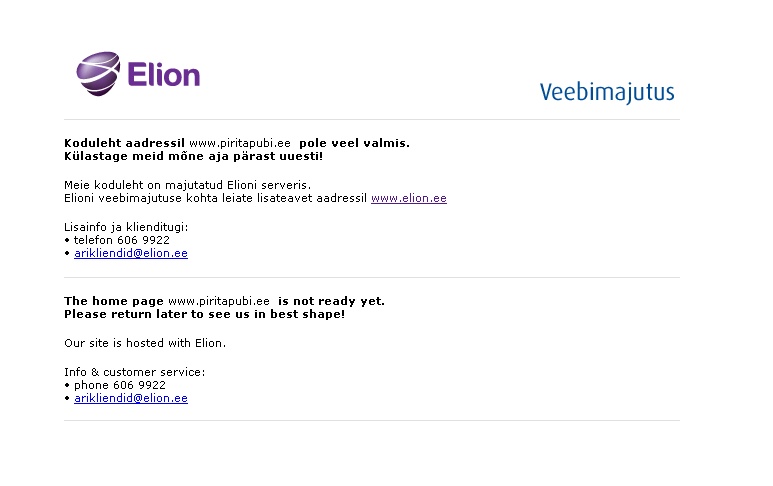Click 'Meie koduleht on majutatud Elioni serveris.' line
Image resolution: width=773 pixels, height=486 pixels.
pos(187,185)
